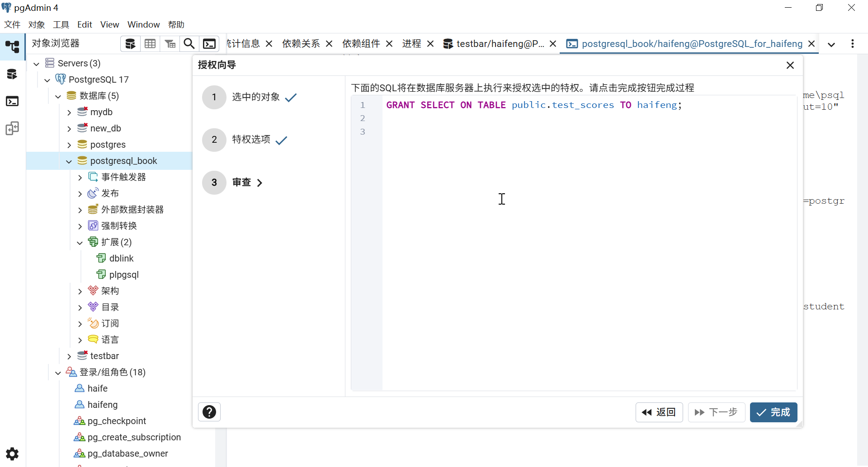
Task: Close the 授权向导 dialog
Action: pos(790,65)
